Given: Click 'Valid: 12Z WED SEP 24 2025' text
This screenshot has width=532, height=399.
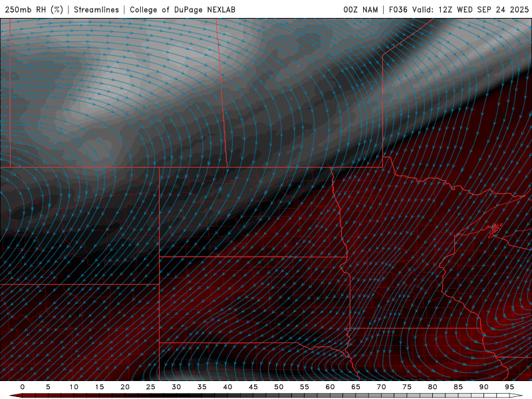Looking at the screenshot, I should click(x=471, y=9).
